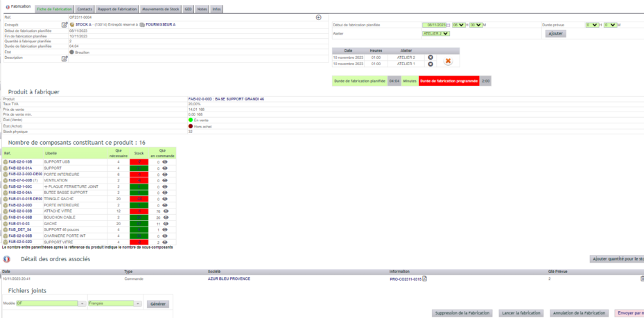This screenshot has width=644, height=318.
Task: Edit the Entrepôt field with pencil icon
Action: pyautogui.click(x=64, y=25)
